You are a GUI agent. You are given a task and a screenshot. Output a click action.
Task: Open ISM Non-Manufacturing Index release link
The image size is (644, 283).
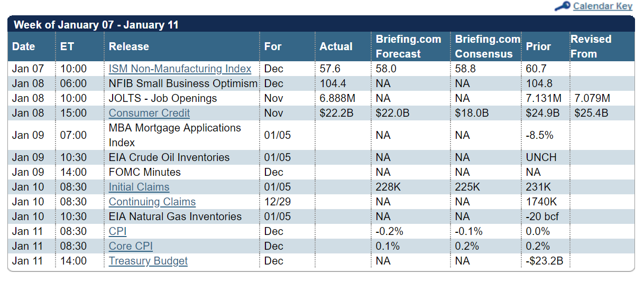pyautogui.click(x=180, y=69)
